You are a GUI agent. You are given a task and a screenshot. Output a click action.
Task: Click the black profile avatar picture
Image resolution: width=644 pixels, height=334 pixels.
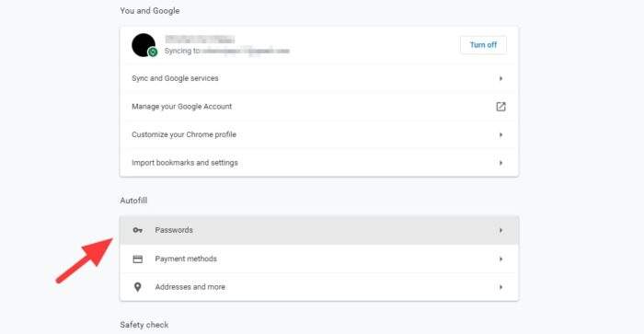(144, 45)
